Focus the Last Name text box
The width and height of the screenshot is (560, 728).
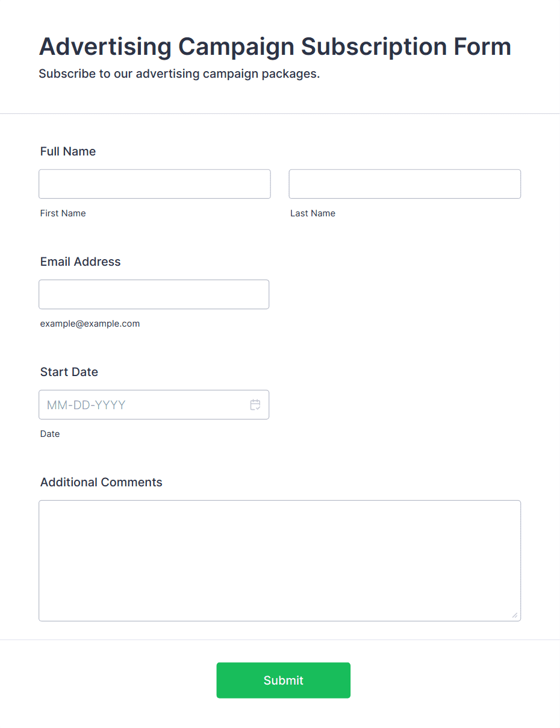click(405, 184)
